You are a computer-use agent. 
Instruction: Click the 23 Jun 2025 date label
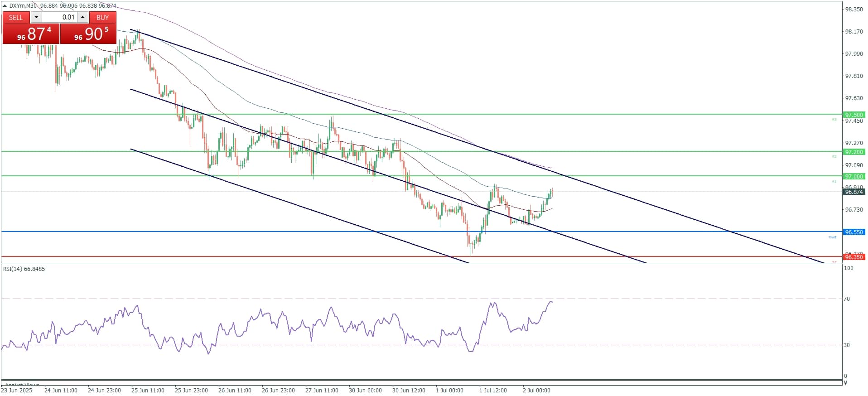pos(17,390)
